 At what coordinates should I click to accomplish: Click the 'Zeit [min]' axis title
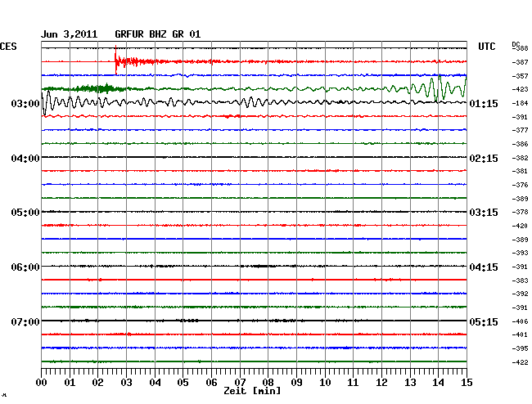(x=252, y=391)
